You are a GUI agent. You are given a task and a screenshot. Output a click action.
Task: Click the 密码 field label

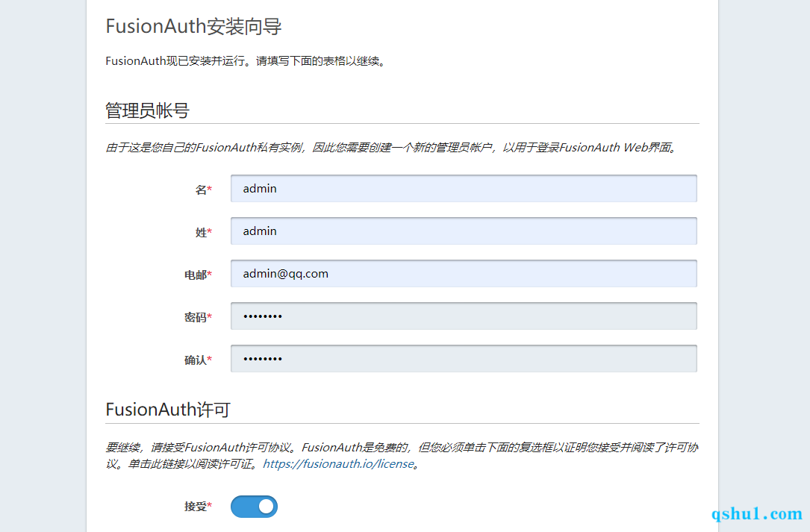click(x=198, y=317)
